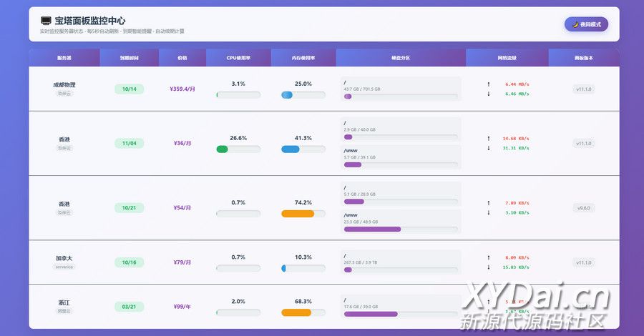Viewport: 644px width, 336px height.
Task: Toggle 夜间模式 night mode button
Action: [586, 24]
